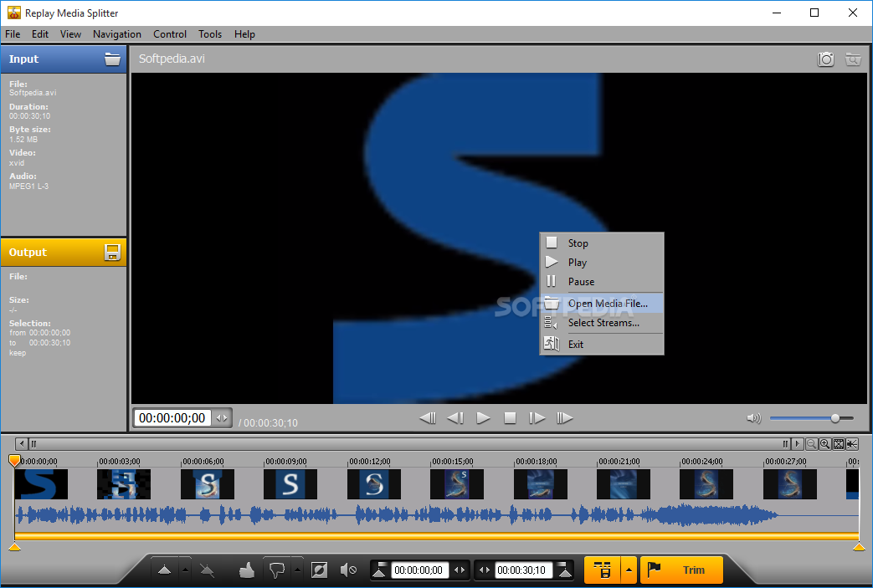Viewport: 873px width, 588px height.
Task: Take a snapshot with camera icon
Action: (825, 59)
